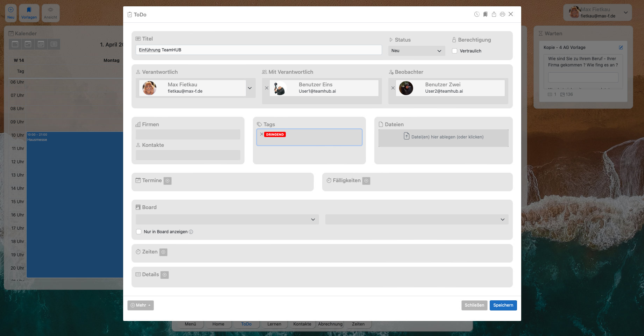Open Vorlagen in top toolbar
644x336 pixels.
[29, 13]
